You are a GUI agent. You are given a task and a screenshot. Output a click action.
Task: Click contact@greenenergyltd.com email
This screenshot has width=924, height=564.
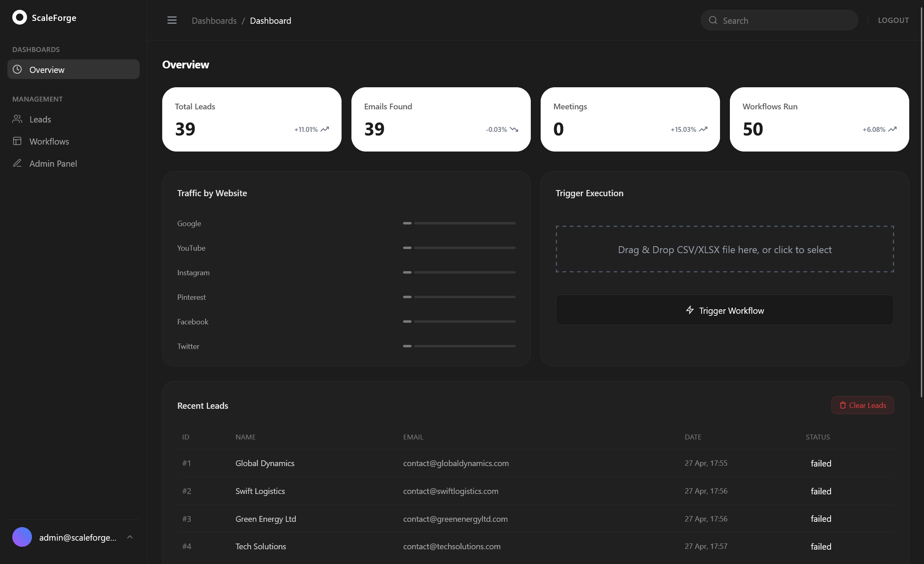click(x=455, y=519)
